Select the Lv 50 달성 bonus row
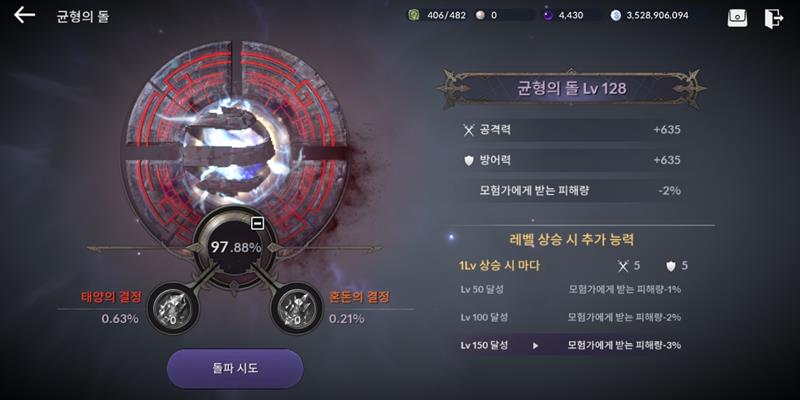800x400 pixels. 570,289
